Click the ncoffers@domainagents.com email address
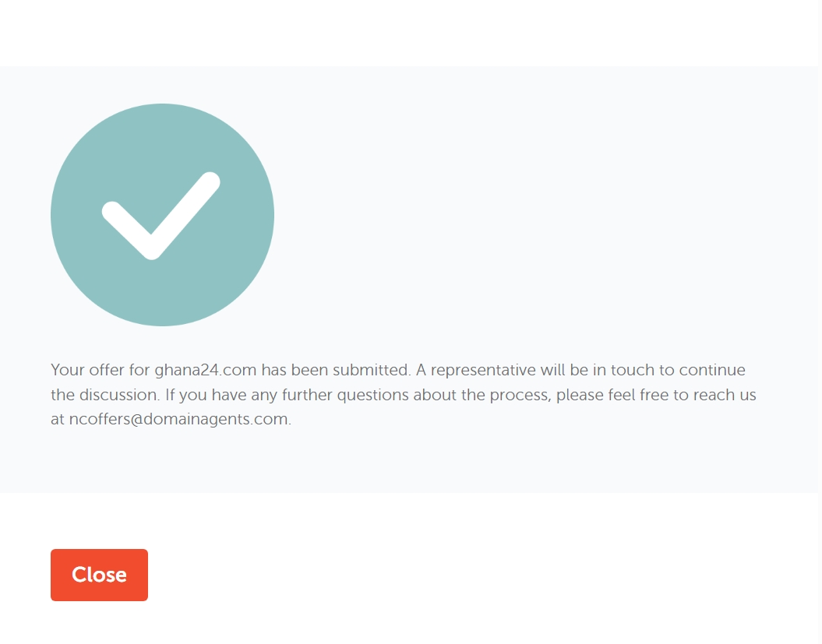822x644 pixels. pos(178,420)
